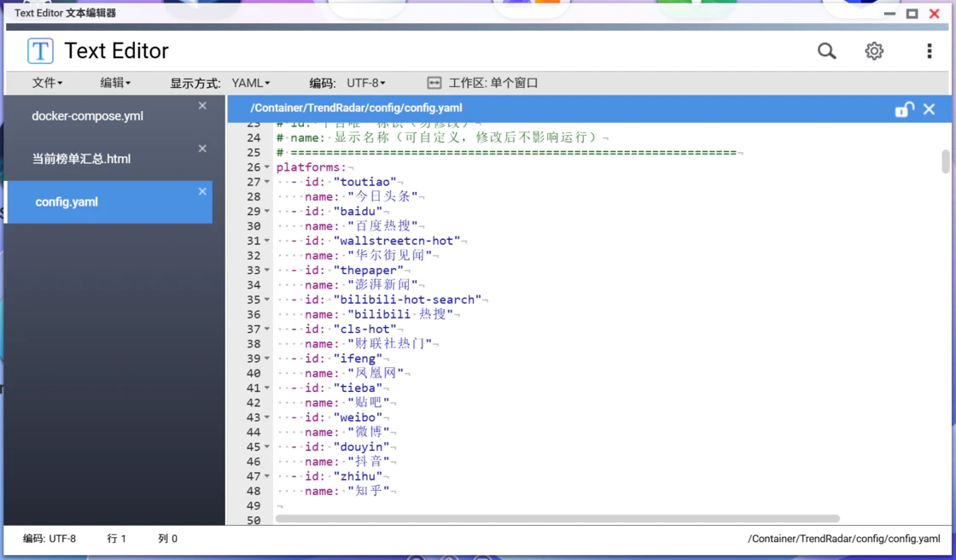This screenshot has width=956, height=560.
Task: Close the 当前榜单汇总.html tab
Action: tap(202, 149)
